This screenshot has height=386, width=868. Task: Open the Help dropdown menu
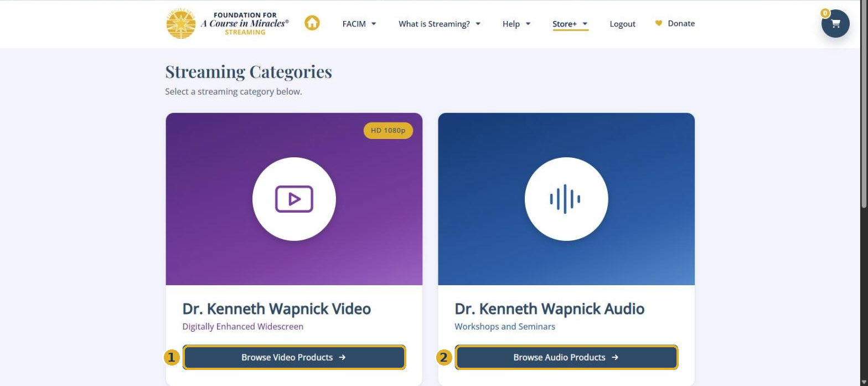tap(516, 24)
